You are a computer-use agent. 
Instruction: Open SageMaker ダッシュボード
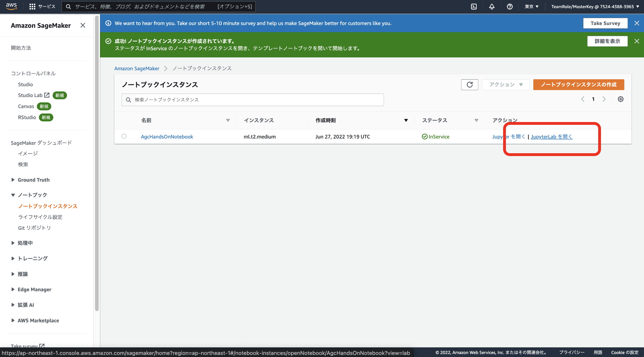(x=41, y=143)
